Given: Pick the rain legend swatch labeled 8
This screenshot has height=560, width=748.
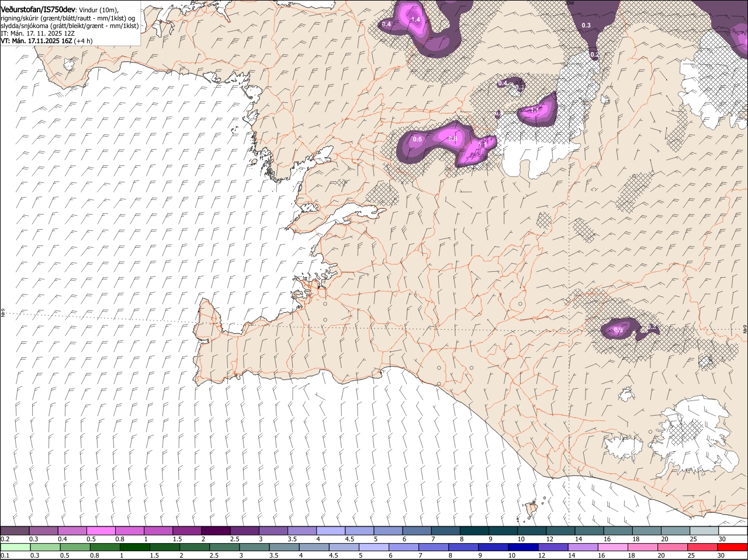Looking at the screenshot, I should tap(463, 547).
